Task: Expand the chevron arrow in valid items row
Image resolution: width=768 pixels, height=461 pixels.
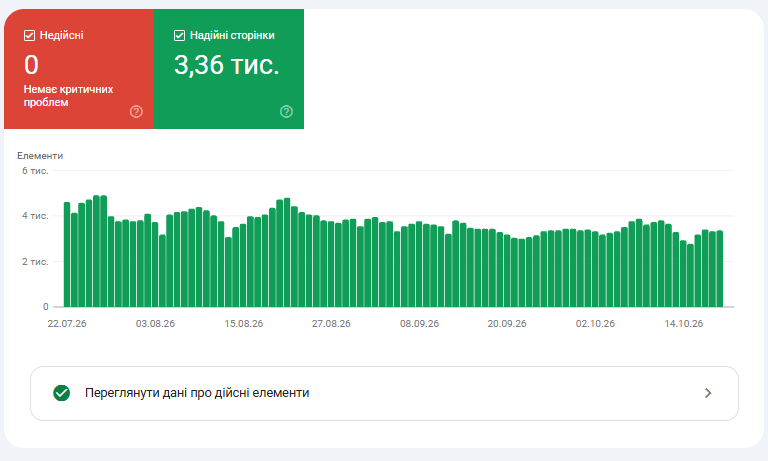Action: coord(708,393)
